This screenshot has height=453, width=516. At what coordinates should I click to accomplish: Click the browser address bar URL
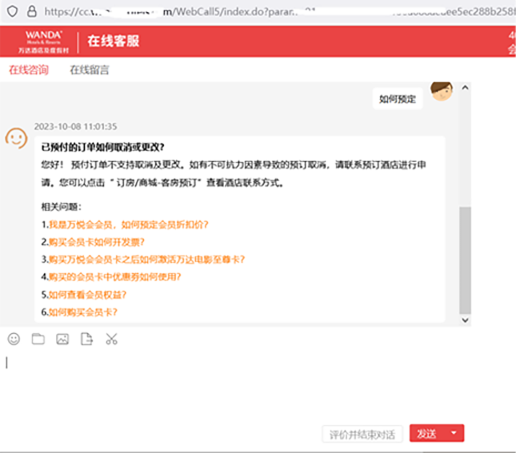tap(279, 12)
